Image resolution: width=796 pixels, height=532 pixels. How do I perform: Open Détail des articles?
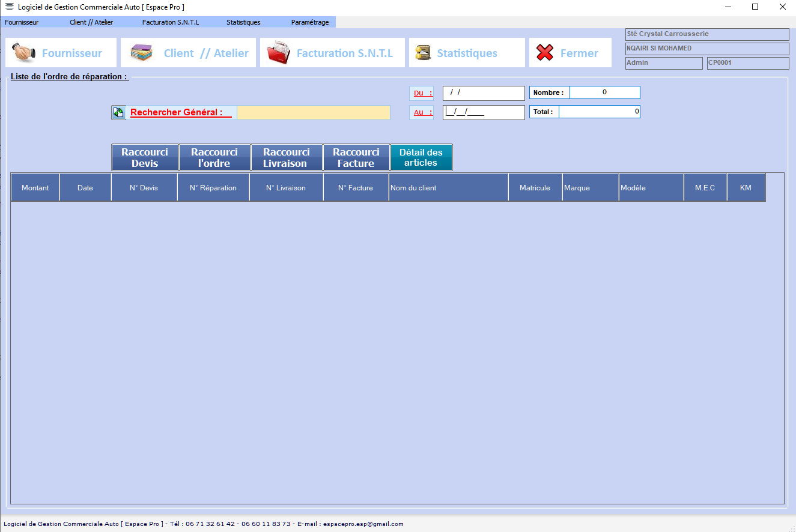[421, 157]
